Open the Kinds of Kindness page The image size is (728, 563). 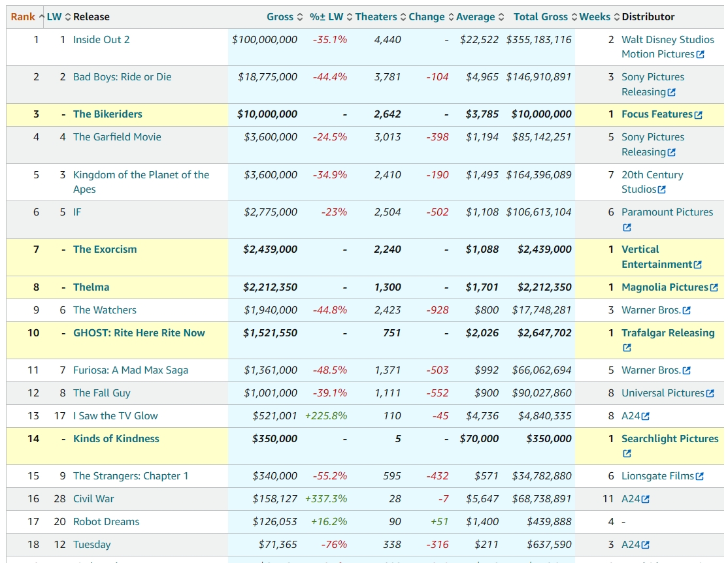coord(116,439)
